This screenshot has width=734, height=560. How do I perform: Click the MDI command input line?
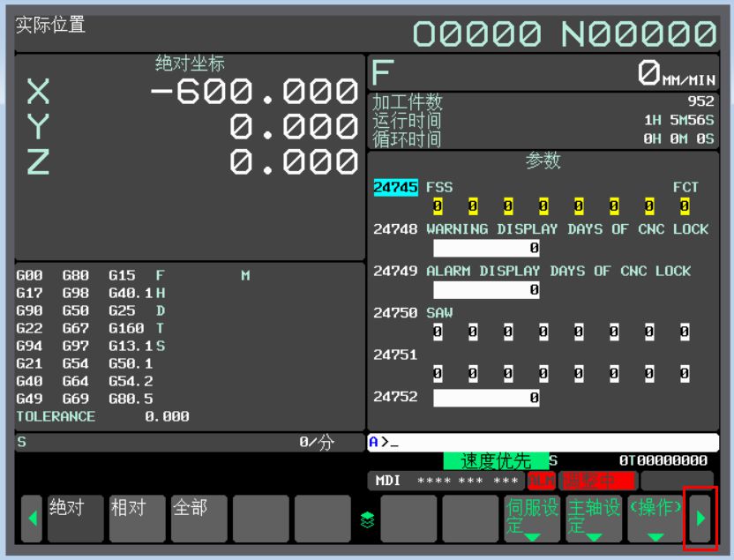(x=543, y=443)
